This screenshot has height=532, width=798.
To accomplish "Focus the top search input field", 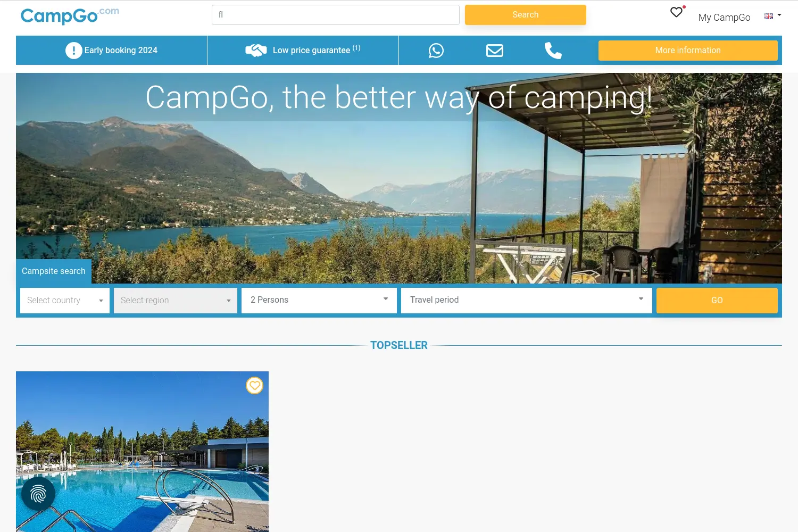I will [x=336, y=15].
